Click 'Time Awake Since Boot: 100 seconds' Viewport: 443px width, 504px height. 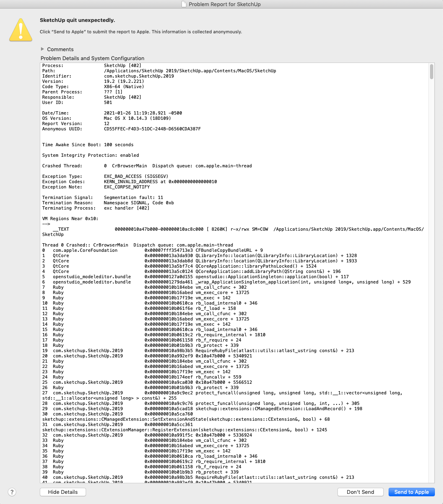point(88,145)
